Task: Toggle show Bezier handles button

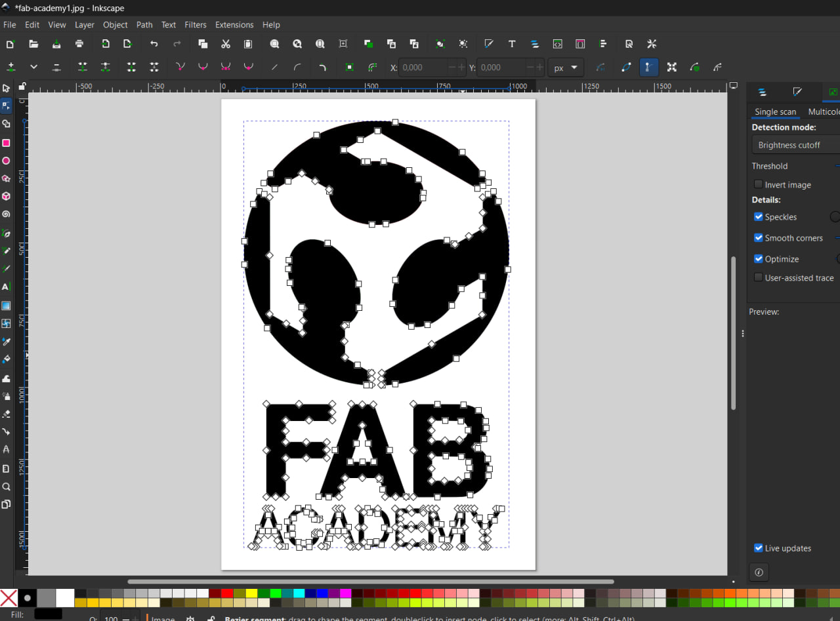Action: (648, 67)
